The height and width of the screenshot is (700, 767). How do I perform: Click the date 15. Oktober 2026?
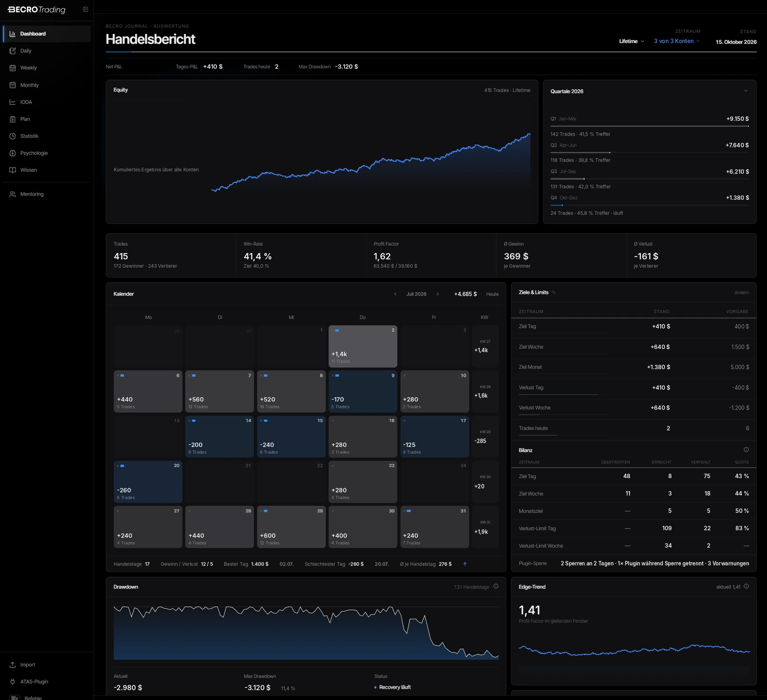[736, 42]
